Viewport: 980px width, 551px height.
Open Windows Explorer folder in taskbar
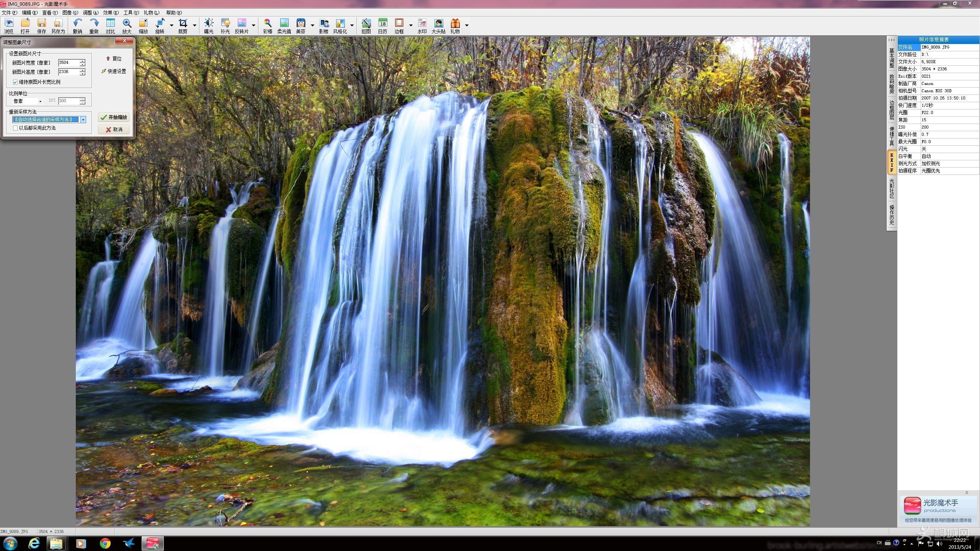(56, 543)
